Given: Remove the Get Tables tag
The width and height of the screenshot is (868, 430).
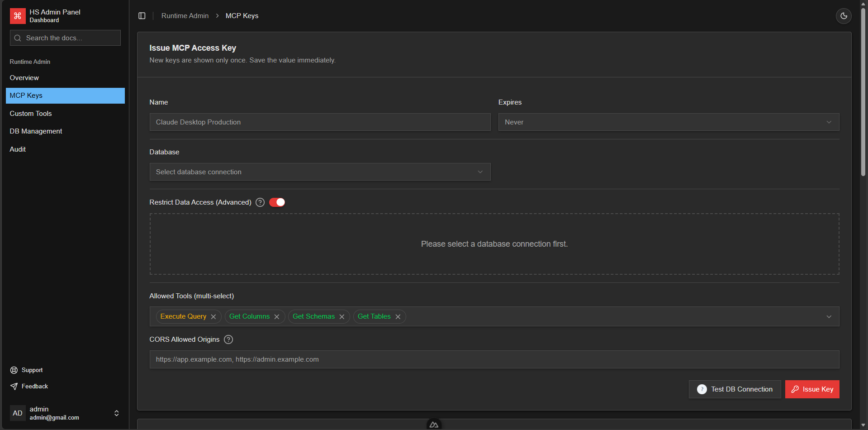Looking at the screenshot, I should coord(398,317).
